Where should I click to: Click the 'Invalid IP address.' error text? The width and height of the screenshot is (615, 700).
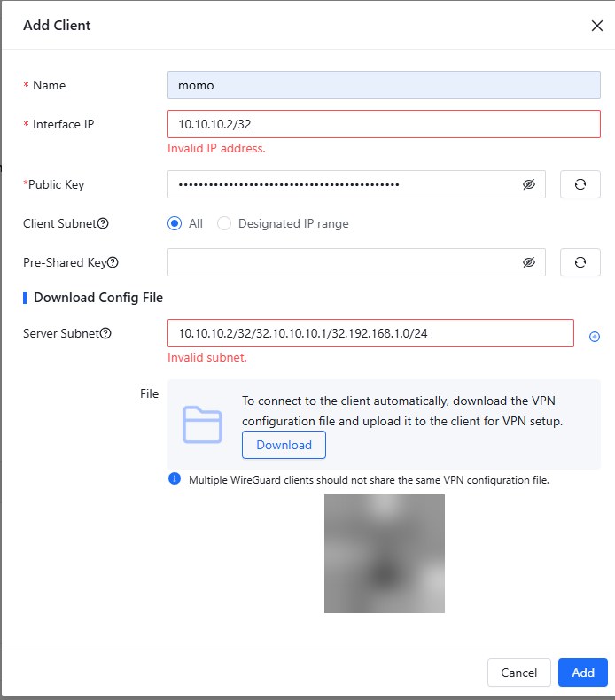click(x=216, y=148)
